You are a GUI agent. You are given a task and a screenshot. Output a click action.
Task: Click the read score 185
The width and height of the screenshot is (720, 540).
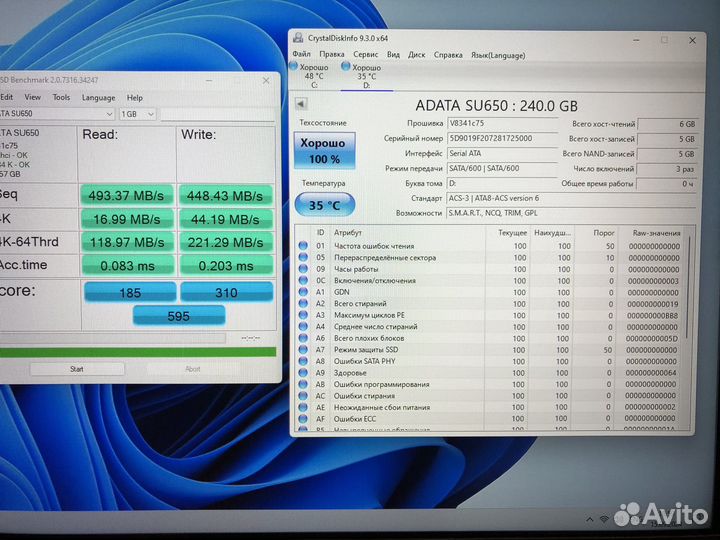(x=130, y=292)
